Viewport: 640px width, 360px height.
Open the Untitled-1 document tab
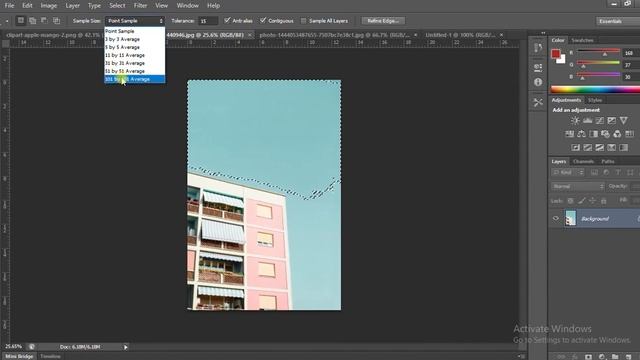(x=460, y=35)
